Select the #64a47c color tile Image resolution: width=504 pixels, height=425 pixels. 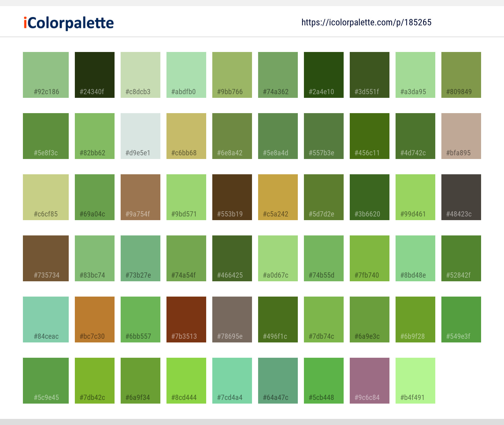click(278, 381)
